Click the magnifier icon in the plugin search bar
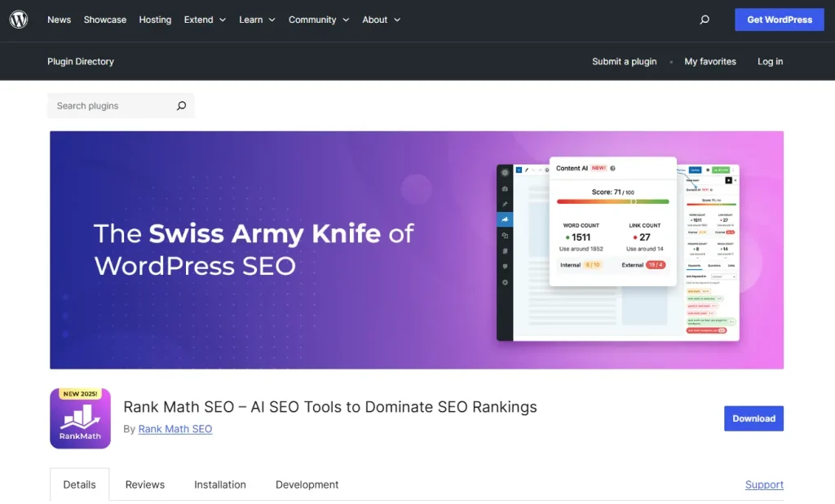Screen dimensions: 835x504 pos(181,105)
